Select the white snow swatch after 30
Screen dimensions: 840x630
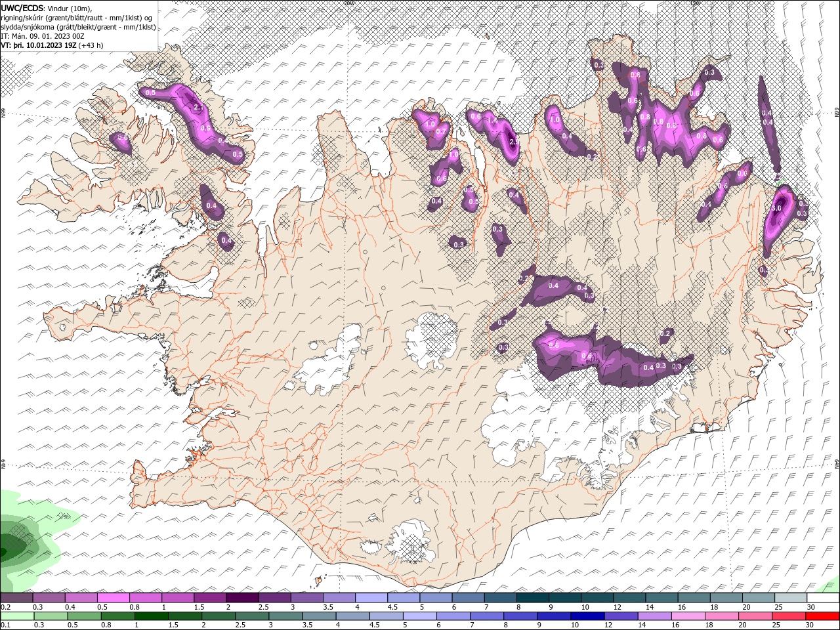823,598
